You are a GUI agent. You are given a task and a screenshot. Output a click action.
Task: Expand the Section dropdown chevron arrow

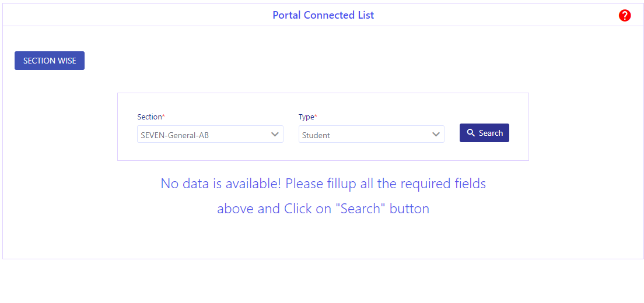coord(275,134)
